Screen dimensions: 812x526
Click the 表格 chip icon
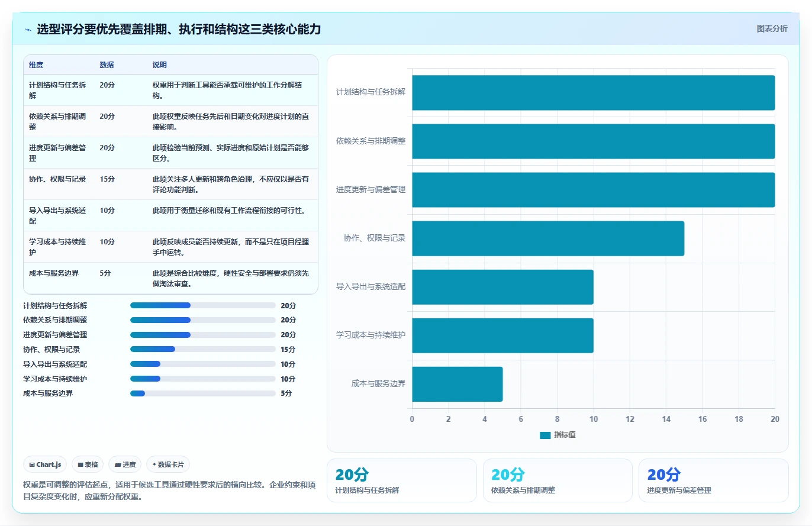80,465
